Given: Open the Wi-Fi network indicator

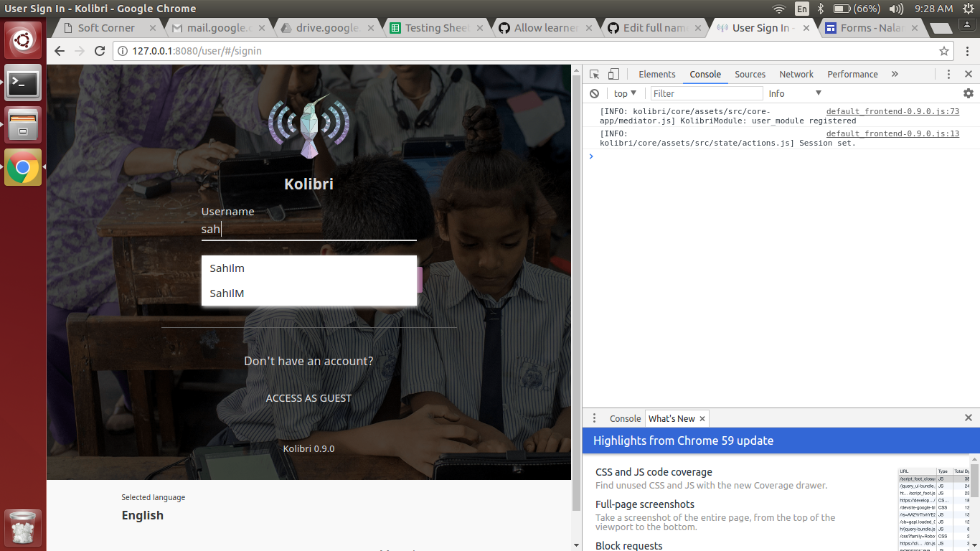Looking at the screenshot, I should [779, 9].
